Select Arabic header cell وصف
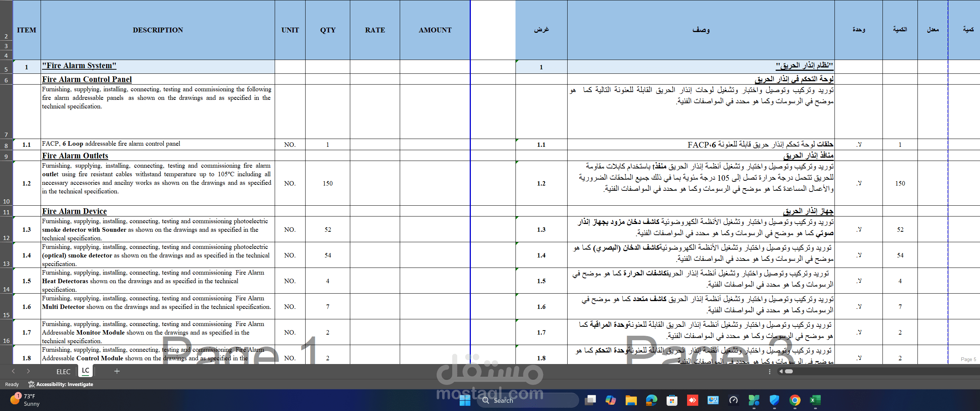 (x=701, y=30)
